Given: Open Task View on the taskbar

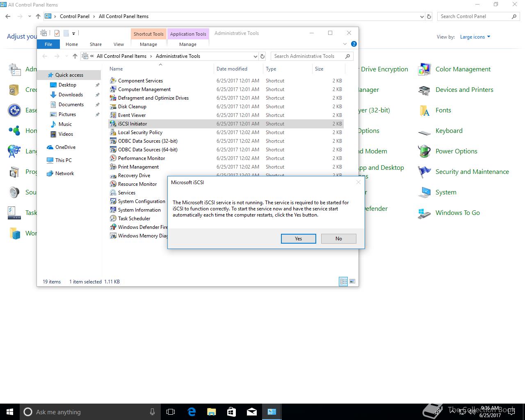Looking at the screenshot, I should (x=171, y=412).
